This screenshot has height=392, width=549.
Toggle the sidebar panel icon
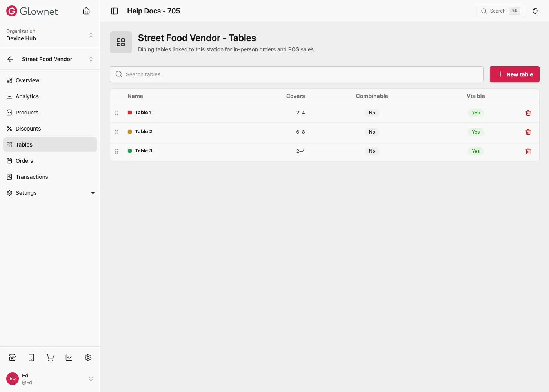pos(115,11)
